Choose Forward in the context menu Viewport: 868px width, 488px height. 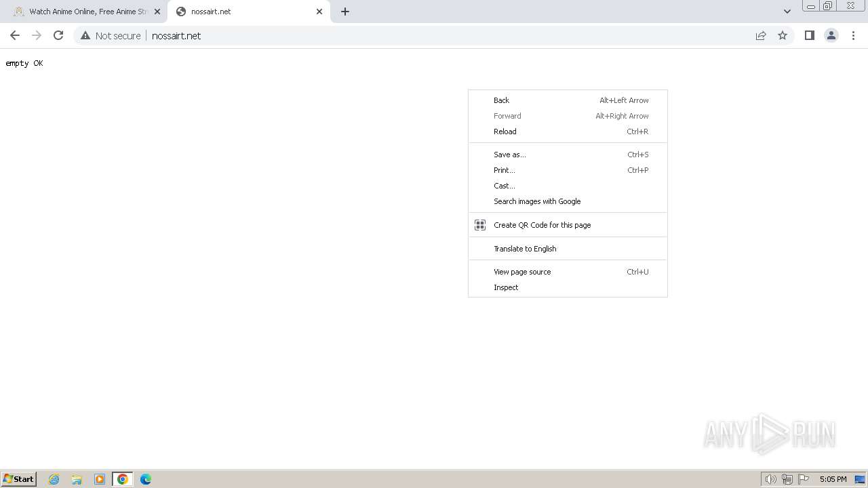568,116
